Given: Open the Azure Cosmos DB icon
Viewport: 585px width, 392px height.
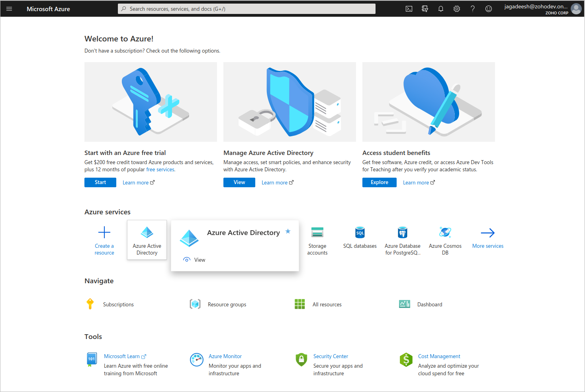Looking at the screenshot, I should pyautogui.click(x=445, y=232).
